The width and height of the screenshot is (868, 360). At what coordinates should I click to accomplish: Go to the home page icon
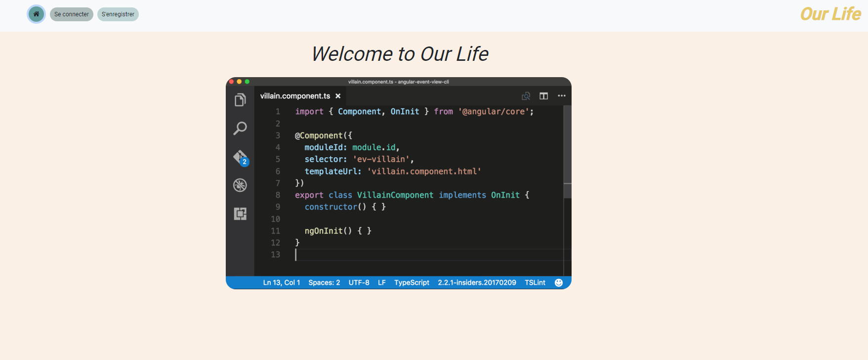click(36, 14)
